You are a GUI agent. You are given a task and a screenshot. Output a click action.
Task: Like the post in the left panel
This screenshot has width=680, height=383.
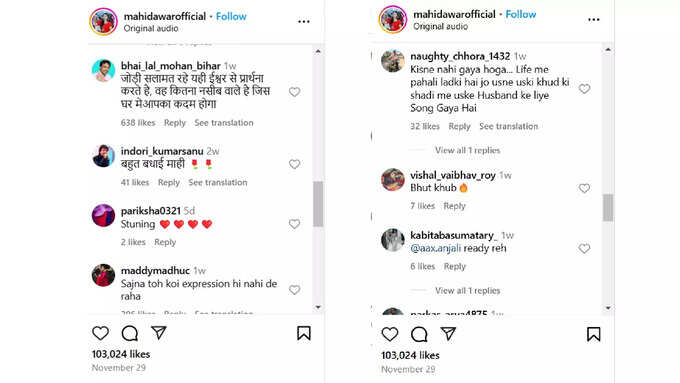tap(101, 333)
